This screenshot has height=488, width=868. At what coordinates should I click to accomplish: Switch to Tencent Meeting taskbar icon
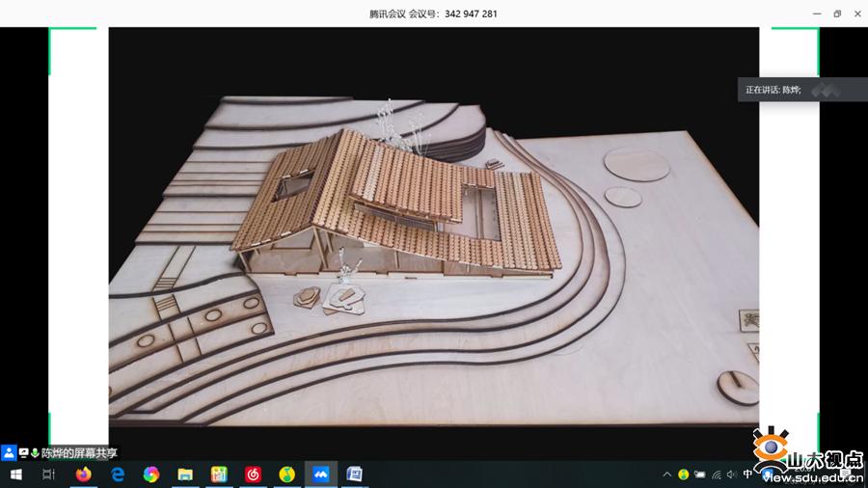click(320, 474)
